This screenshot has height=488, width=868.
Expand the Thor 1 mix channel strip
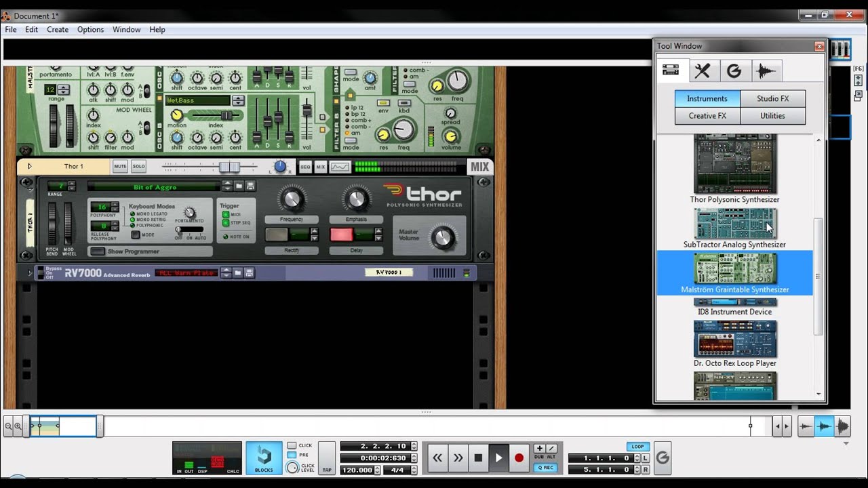pos(29,166)
